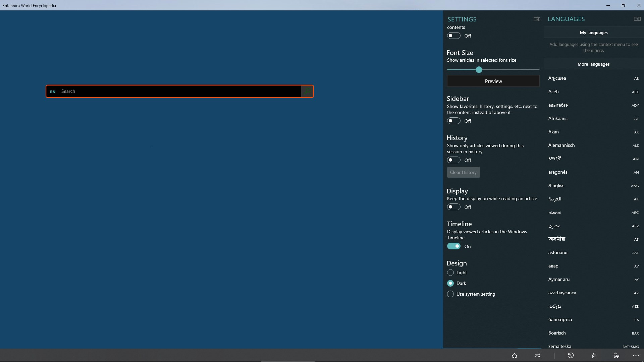Screen dimensions: 644x362
Task: Click the search magnifier icon
Action: pos(307,91)
